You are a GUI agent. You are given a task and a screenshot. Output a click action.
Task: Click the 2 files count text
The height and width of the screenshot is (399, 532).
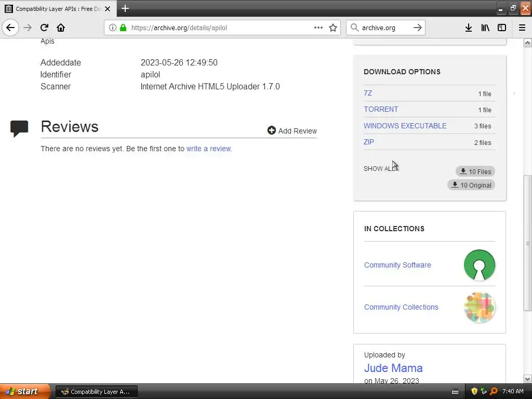coord(483,142)
